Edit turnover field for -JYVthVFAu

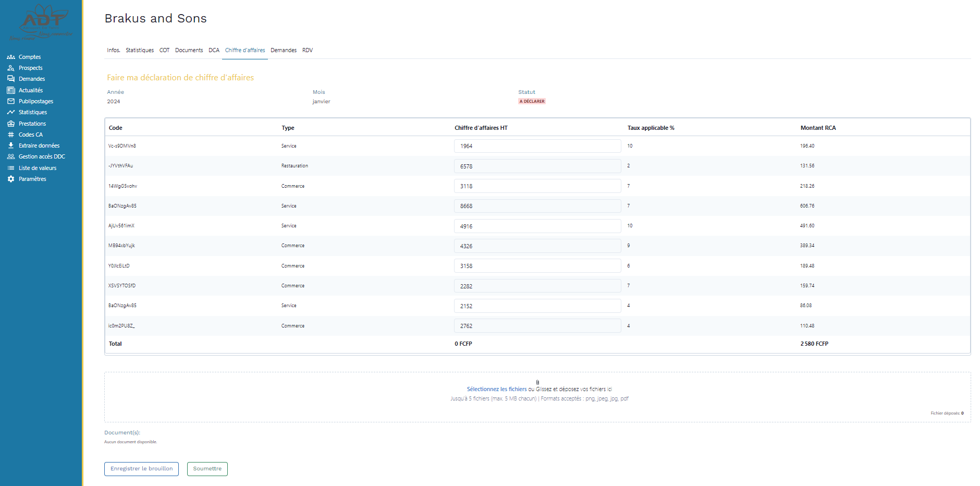click(x=537, y=166)
